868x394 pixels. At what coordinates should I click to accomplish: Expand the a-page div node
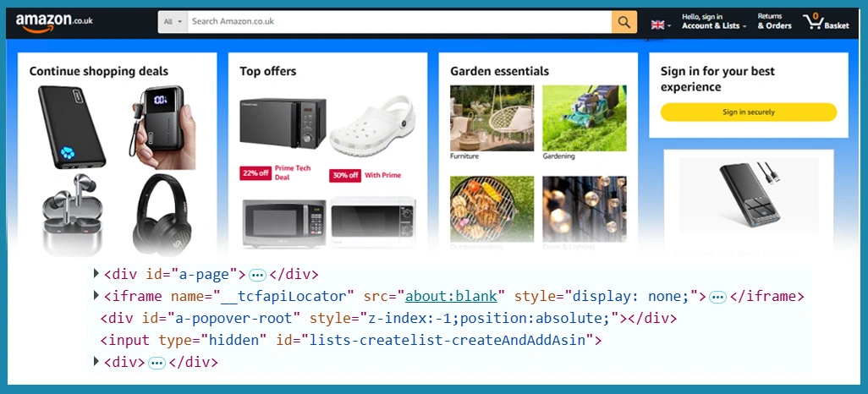pyautogui.click(x=96, y=274)
